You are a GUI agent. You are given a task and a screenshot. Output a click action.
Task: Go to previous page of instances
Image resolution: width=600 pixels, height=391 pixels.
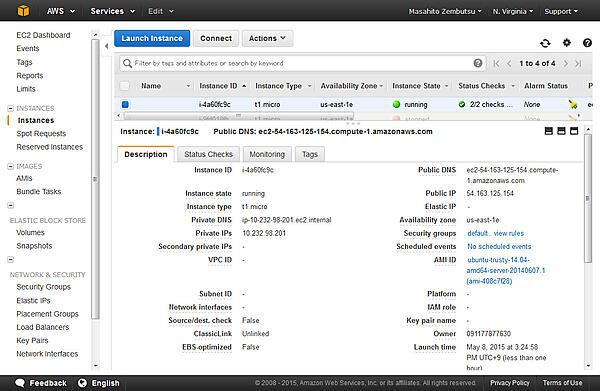[509, 64]
